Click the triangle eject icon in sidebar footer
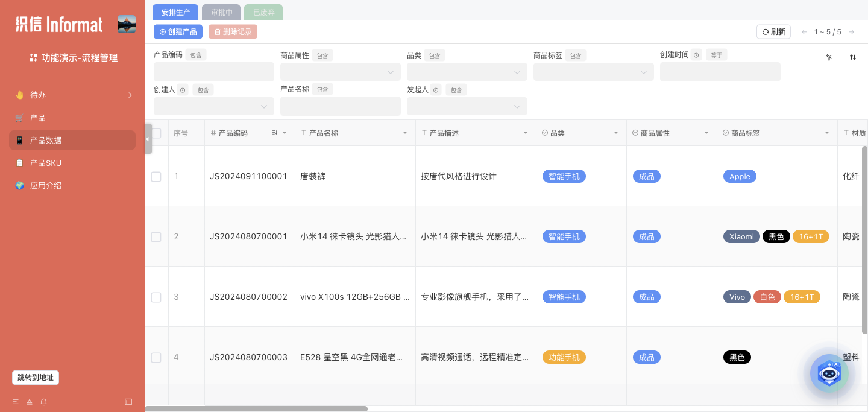 tap(30, 402)
